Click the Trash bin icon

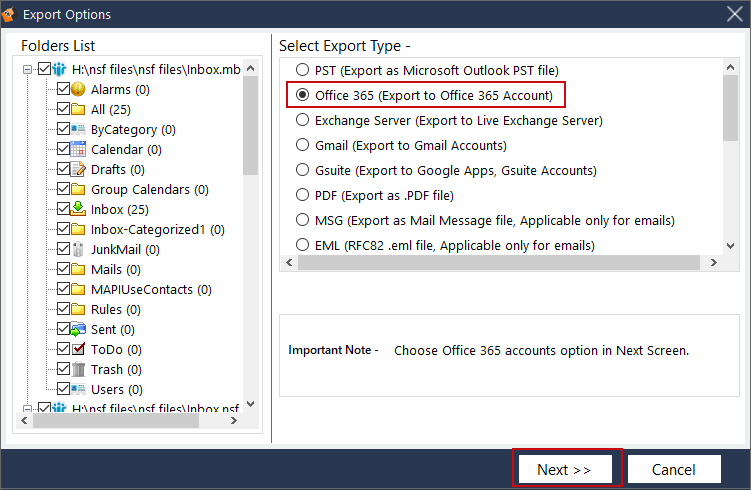79,369
